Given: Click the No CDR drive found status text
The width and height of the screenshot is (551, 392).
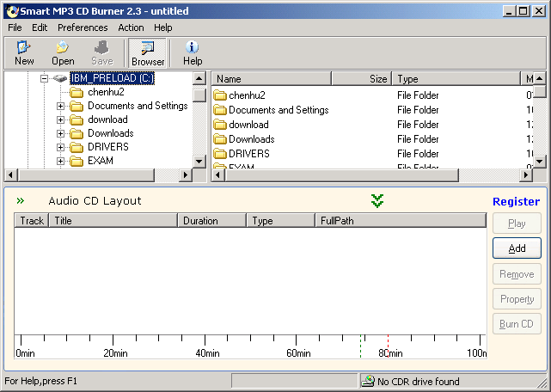Looking at the screenshot, I should [x=418, y=382].
